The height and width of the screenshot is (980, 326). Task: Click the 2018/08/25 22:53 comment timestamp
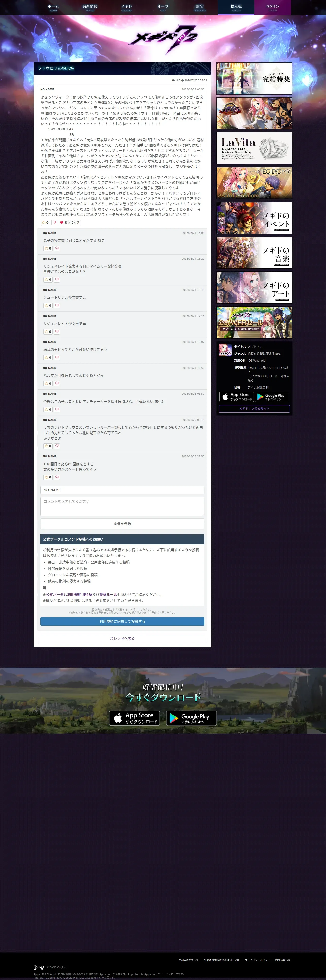(x=193, y=457)
